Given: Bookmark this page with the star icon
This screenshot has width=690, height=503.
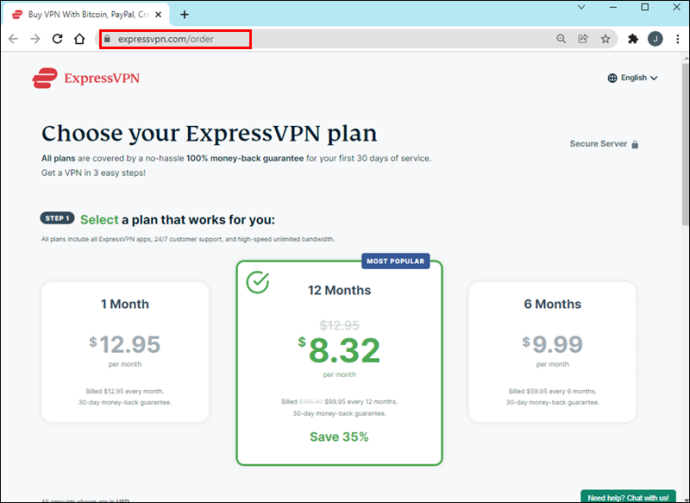Looking at the screenshot, I should [606, 39].
